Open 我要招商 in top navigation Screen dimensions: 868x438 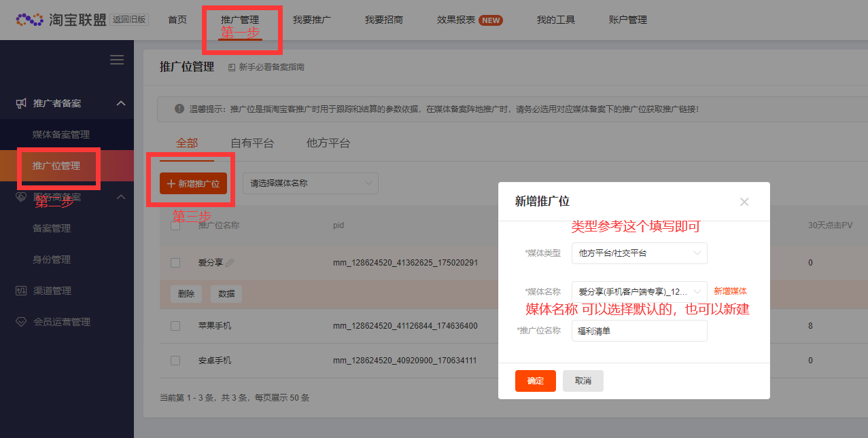[x=384, y=20]
